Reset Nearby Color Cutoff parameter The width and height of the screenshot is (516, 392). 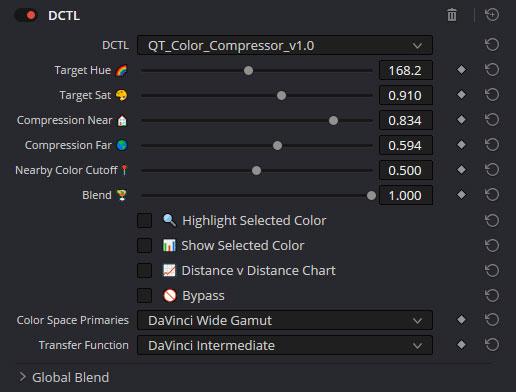click(492, 170)
